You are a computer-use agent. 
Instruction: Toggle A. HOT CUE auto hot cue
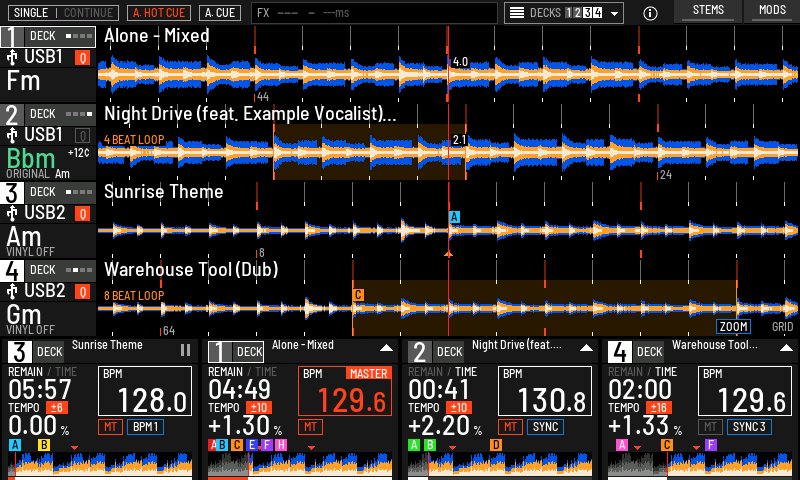(x=159, y=13)
